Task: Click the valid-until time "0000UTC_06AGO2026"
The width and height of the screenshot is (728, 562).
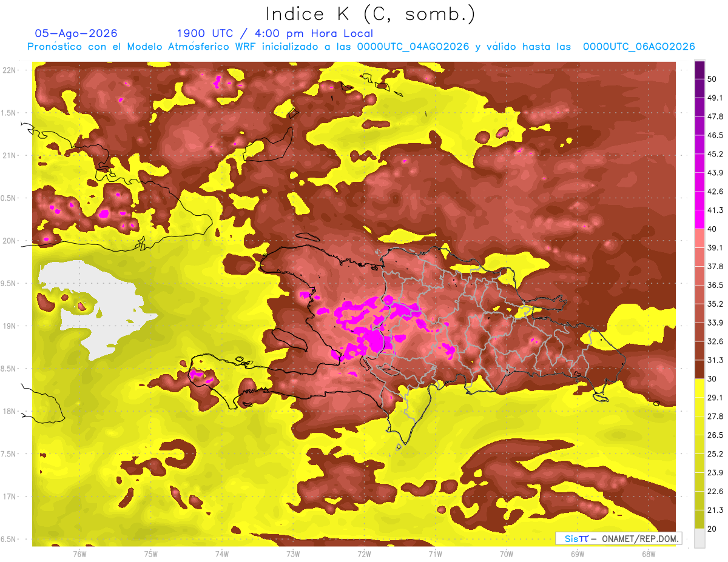Action: (x=639, y=47)
